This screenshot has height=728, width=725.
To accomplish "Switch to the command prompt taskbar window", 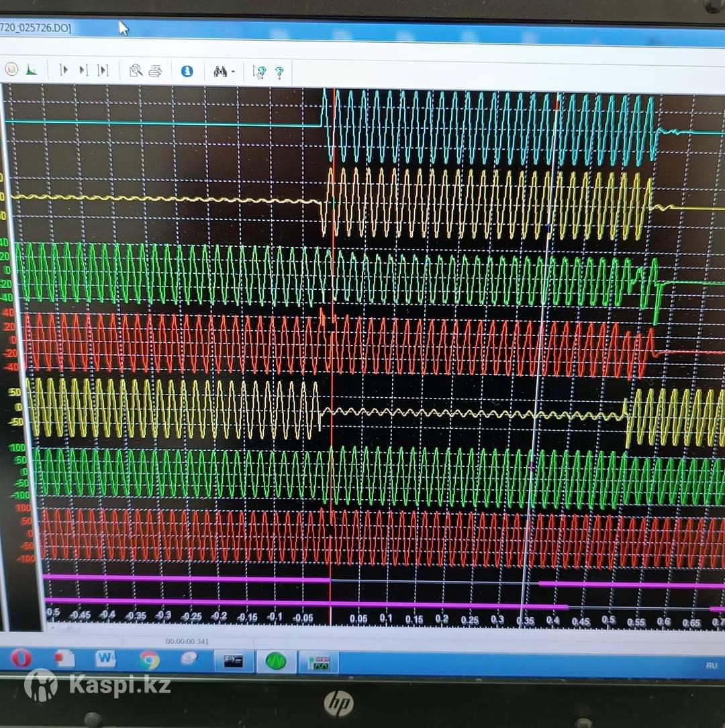I will (x=233, y=661).
